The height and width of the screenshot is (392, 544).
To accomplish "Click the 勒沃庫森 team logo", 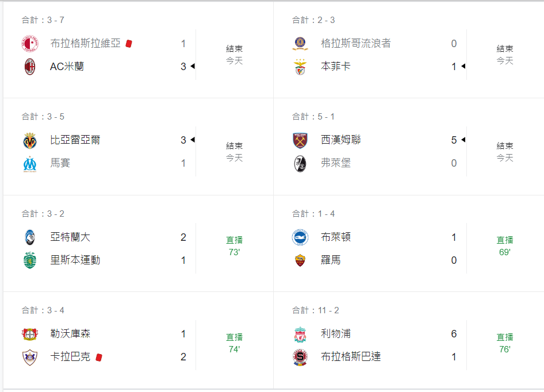I will pos(29,334).
